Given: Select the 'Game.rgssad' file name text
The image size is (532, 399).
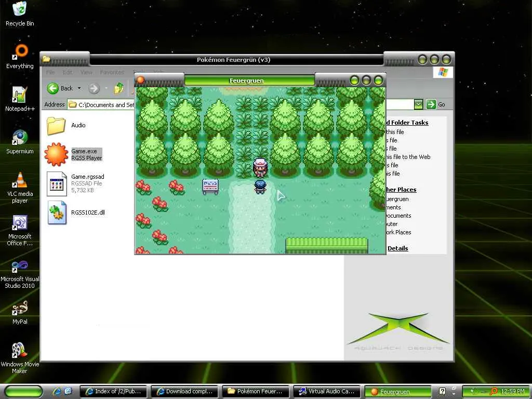Looking at the screenshot, I should (87, 177).
